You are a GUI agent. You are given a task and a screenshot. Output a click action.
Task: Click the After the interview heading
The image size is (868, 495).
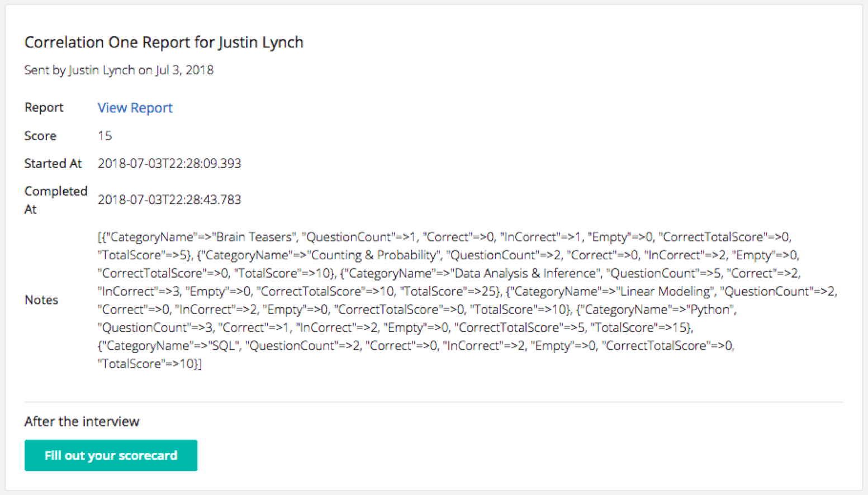click(82, 421)
